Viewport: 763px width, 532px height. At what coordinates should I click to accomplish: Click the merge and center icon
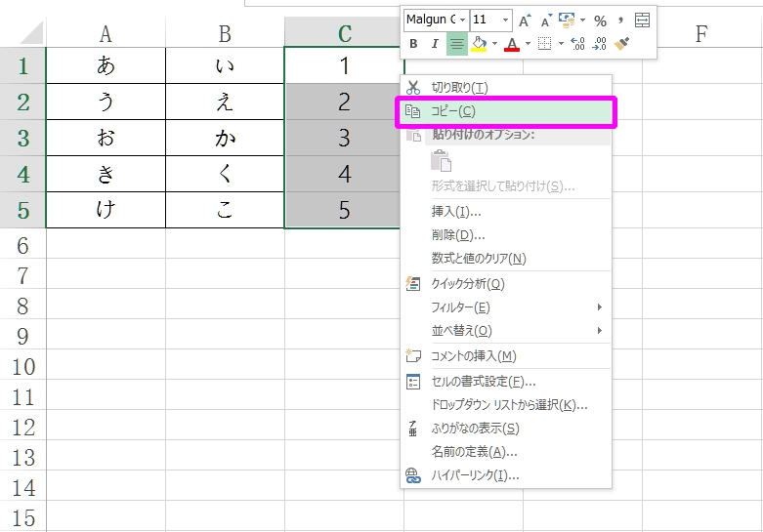tap(642, 20)
